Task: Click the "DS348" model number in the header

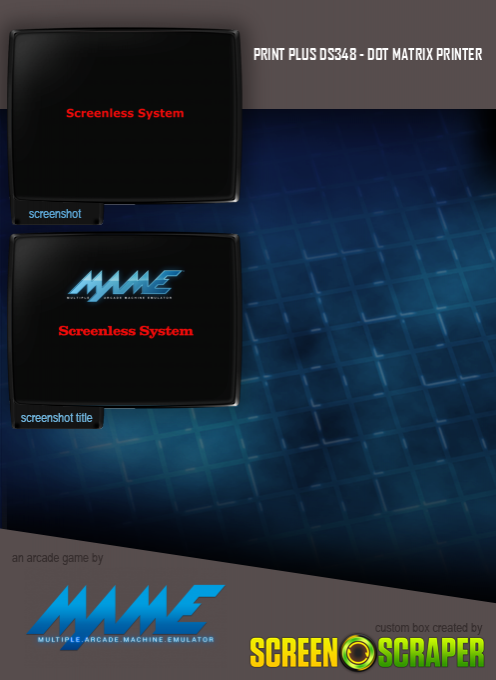Action: coord(338,55)
